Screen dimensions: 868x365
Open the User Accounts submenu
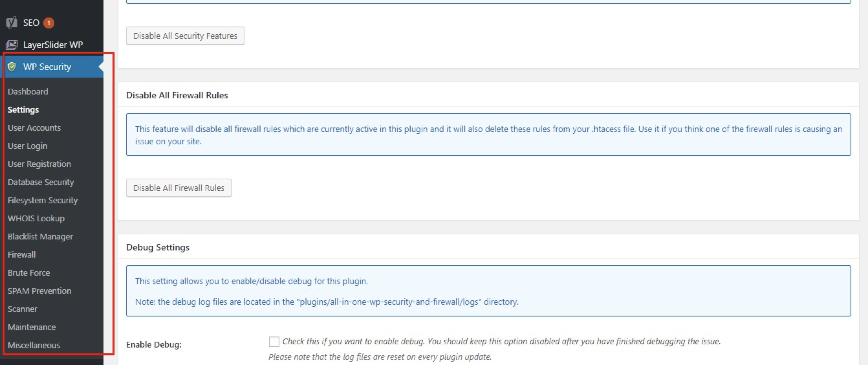(x=34, y=128)
